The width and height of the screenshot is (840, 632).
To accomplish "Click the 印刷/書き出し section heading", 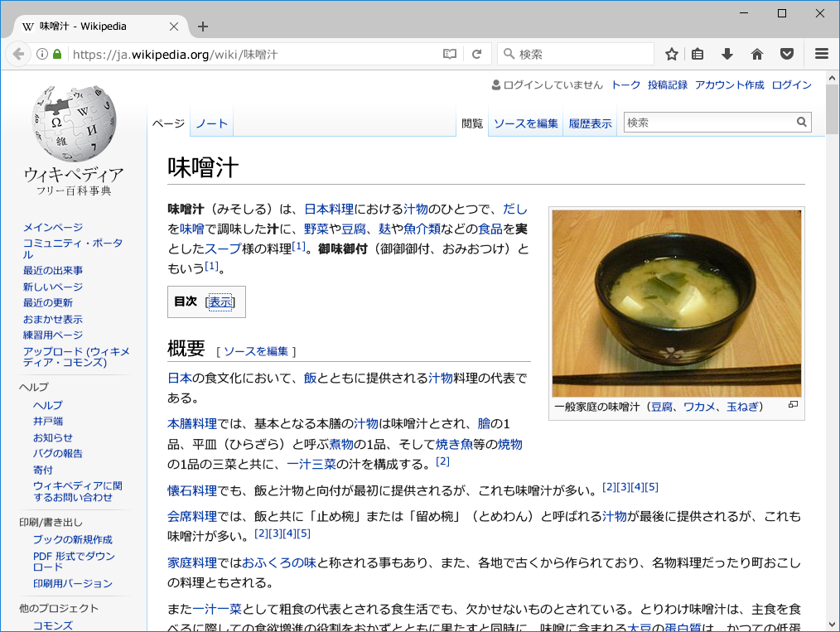I will (51, 522).
